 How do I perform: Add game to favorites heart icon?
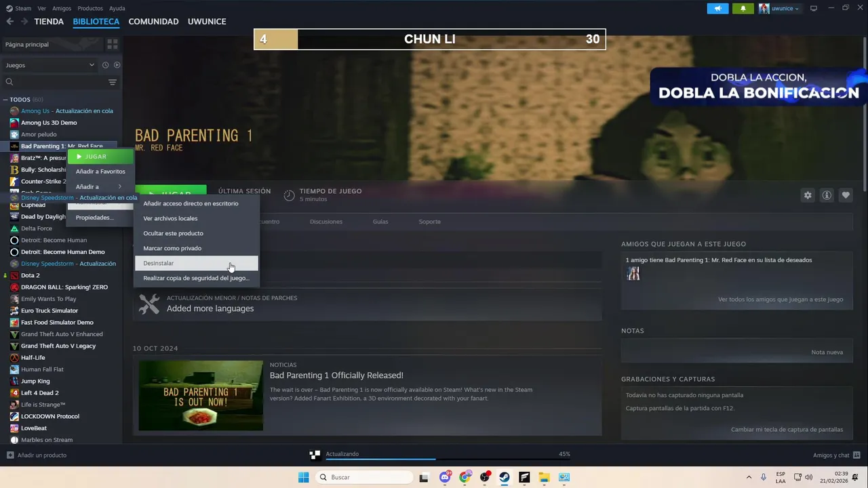click(846, 195)
